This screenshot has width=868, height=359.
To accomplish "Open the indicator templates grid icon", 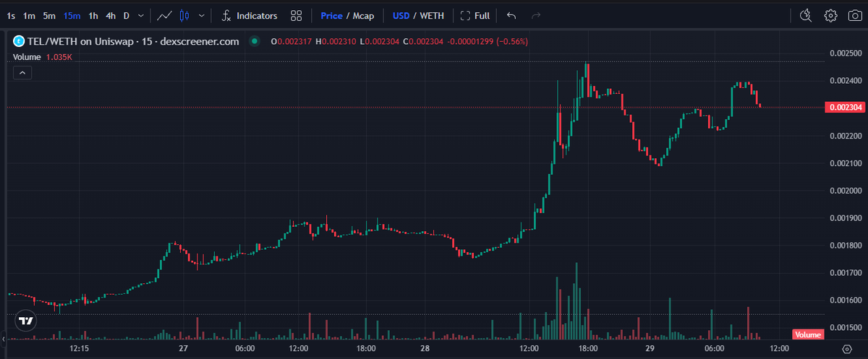I will (296, 15).
